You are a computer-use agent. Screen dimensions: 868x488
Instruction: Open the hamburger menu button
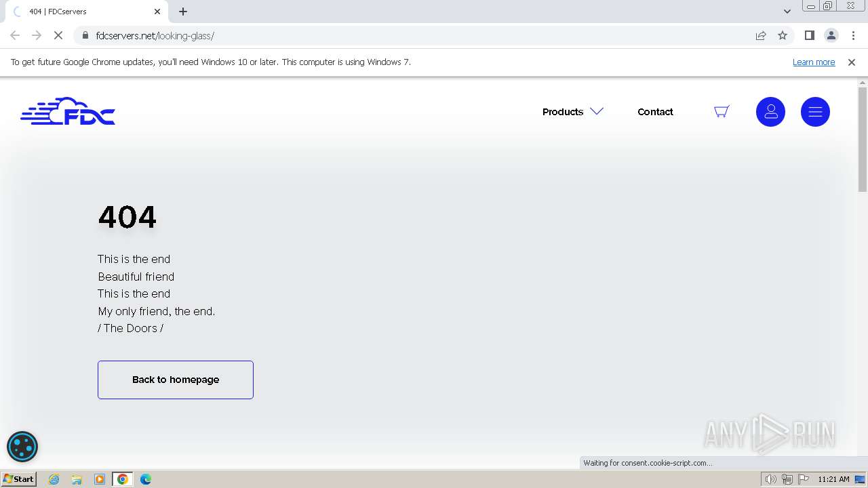click(815, 112)
